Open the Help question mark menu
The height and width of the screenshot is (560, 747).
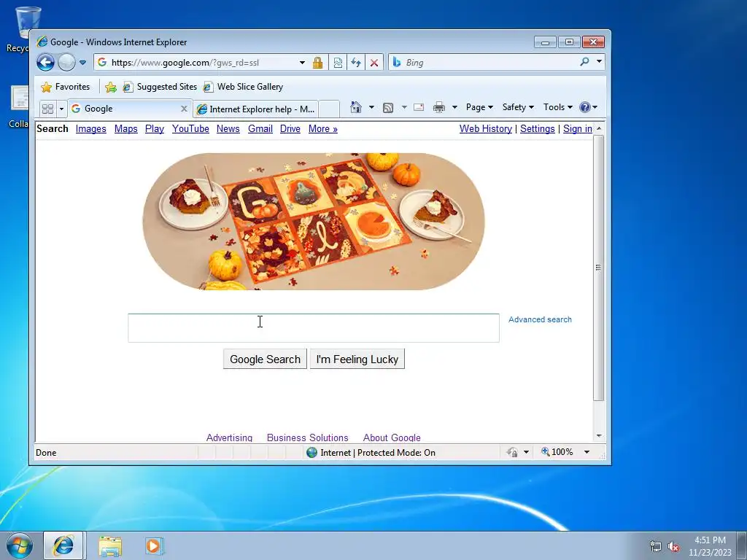pos(589,107)
